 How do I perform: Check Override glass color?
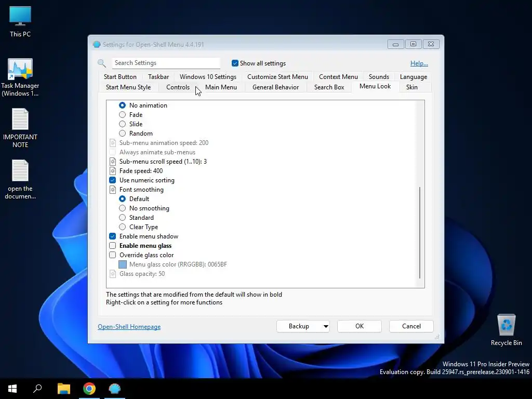[113, 255]
